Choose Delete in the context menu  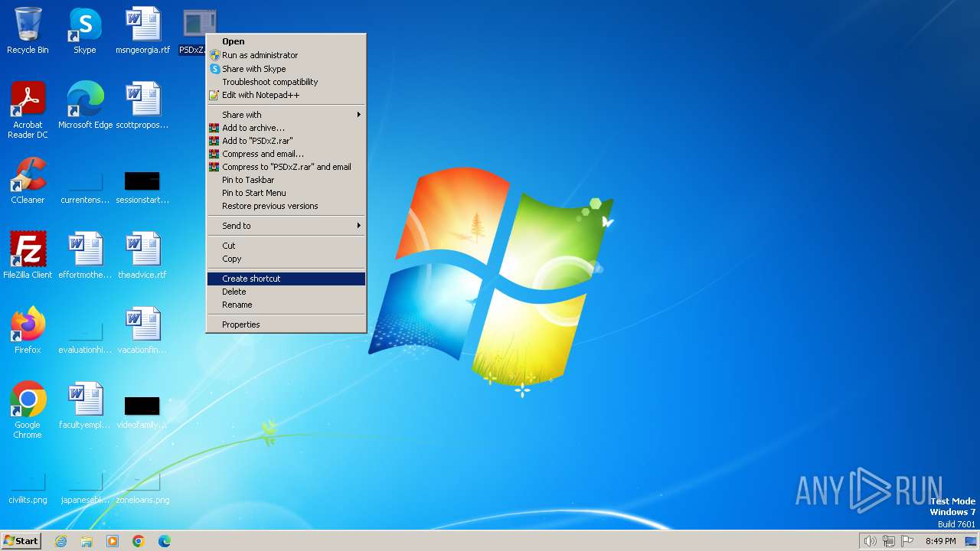(286, 292)
